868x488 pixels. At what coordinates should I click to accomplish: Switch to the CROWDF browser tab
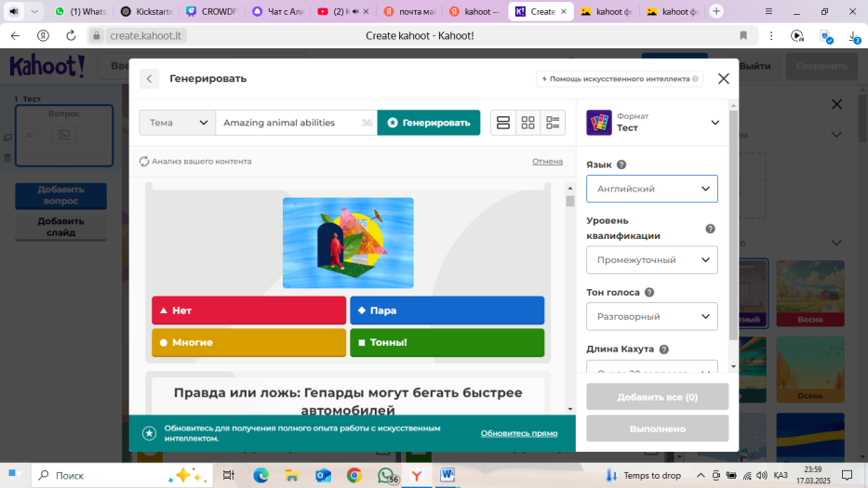(x=212, y=11)
